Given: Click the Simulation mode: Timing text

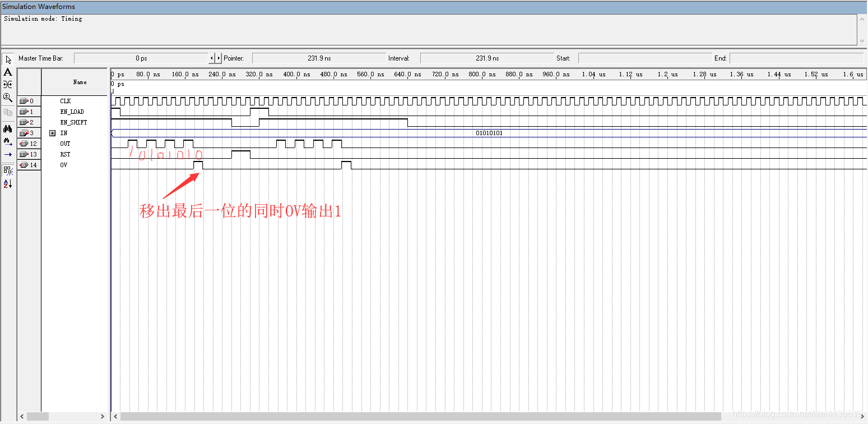Looking at the screenshot, I should click(x=43, y=19).
